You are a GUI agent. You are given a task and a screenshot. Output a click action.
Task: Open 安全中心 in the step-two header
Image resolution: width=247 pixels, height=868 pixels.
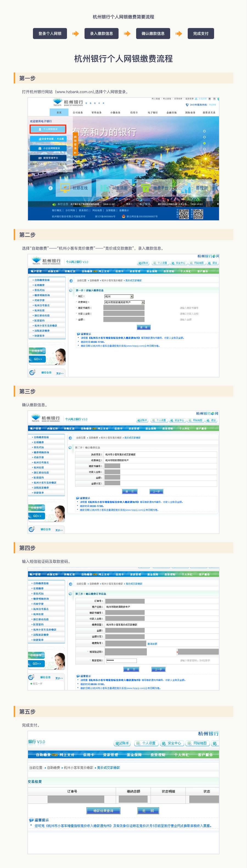pos(179,263)
